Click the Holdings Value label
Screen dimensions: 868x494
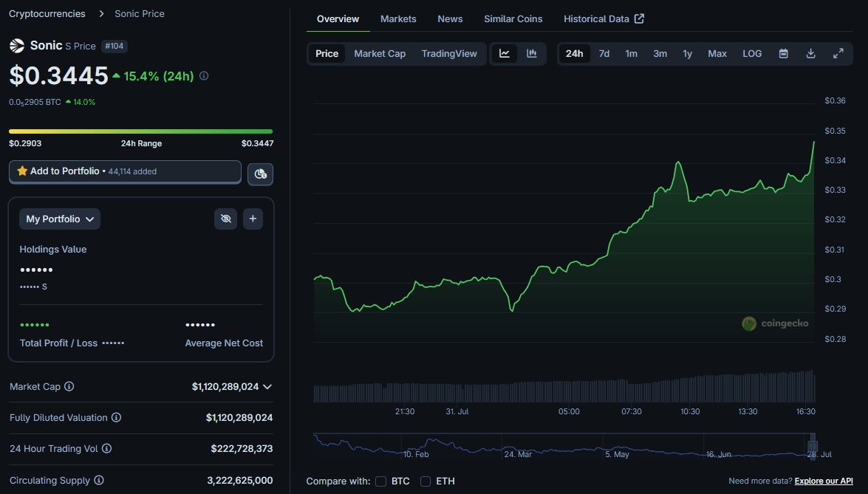53,250
